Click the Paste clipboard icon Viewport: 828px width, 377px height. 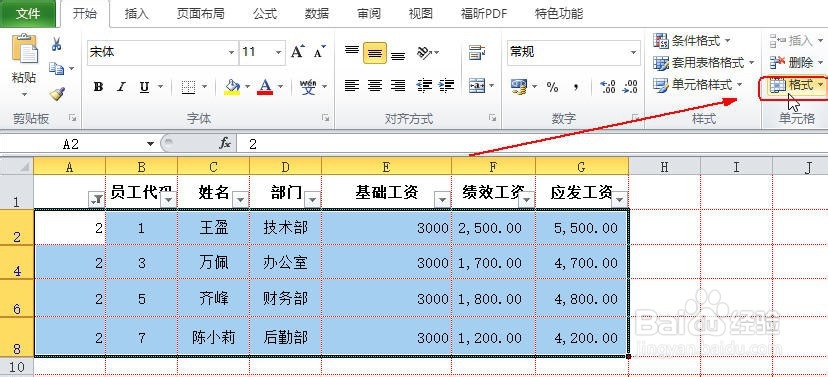(24, 49)
